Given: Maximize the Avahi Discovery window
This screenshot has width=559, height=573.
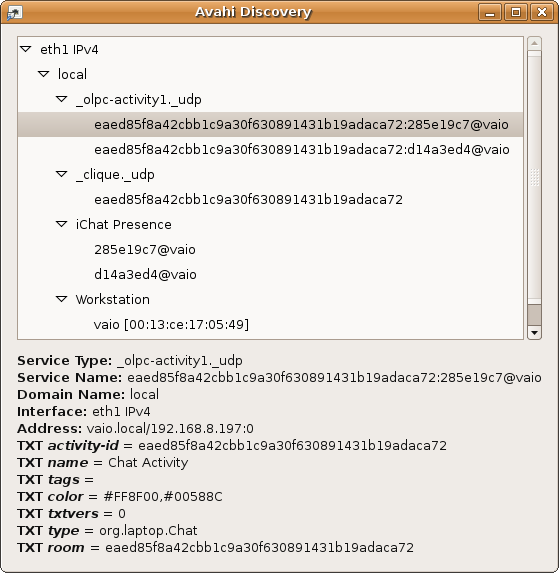Looking at the screenshot, I should tap(516, 12).
